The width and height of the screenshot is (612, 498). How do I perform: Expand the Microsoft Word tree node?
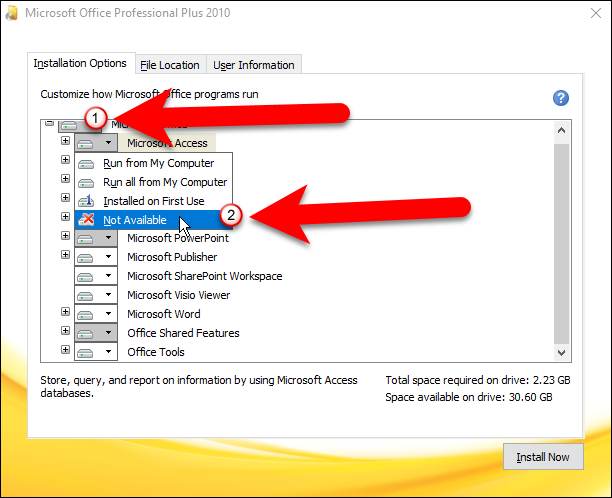tap(66, 312)
